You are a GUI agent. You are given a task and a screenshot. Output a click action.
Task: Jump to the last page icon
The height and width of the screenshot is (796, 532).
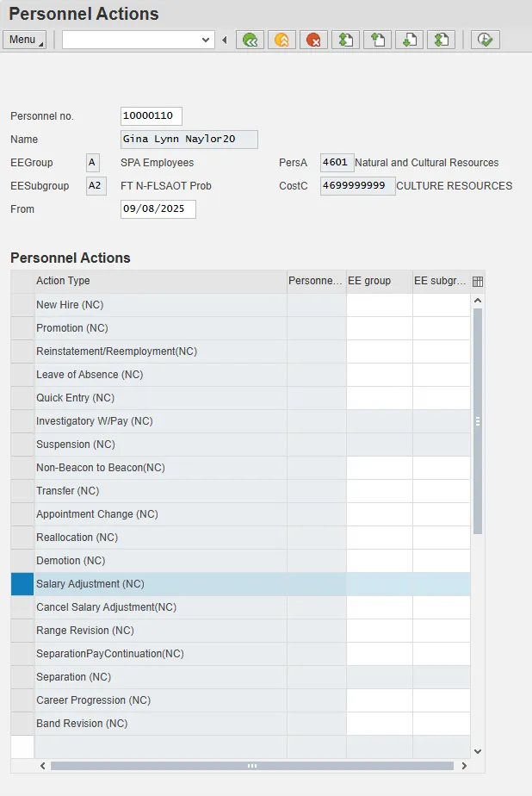point(442,40)
